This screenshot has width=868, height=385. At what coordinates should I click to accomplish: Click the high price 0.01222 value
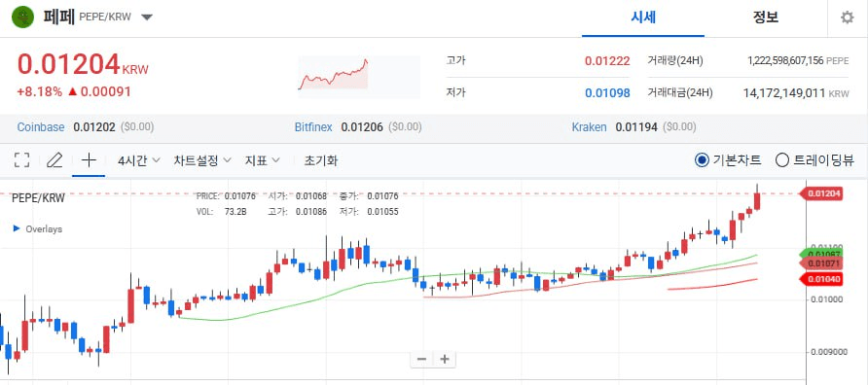click(x=607, y=61)
